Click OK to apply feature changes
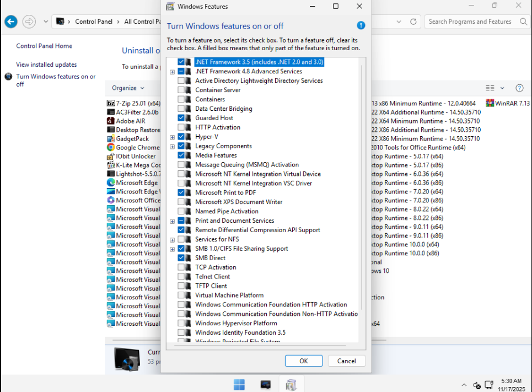This screenshot has width=532, height=392. [303, 361]
